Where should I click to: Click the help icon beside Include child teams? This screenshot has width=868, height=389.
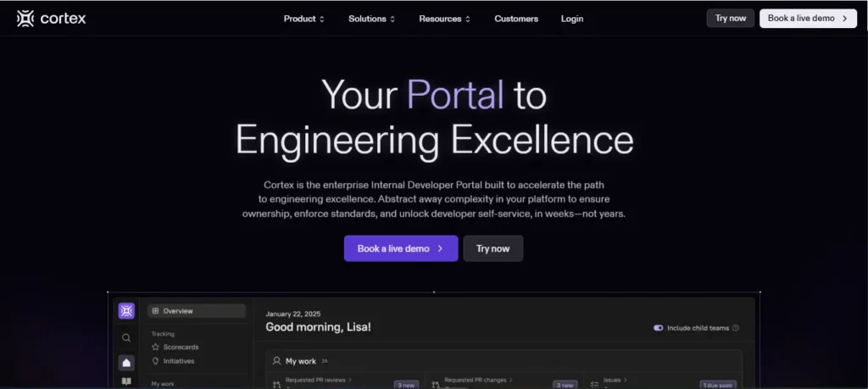[x=735, y=328]
